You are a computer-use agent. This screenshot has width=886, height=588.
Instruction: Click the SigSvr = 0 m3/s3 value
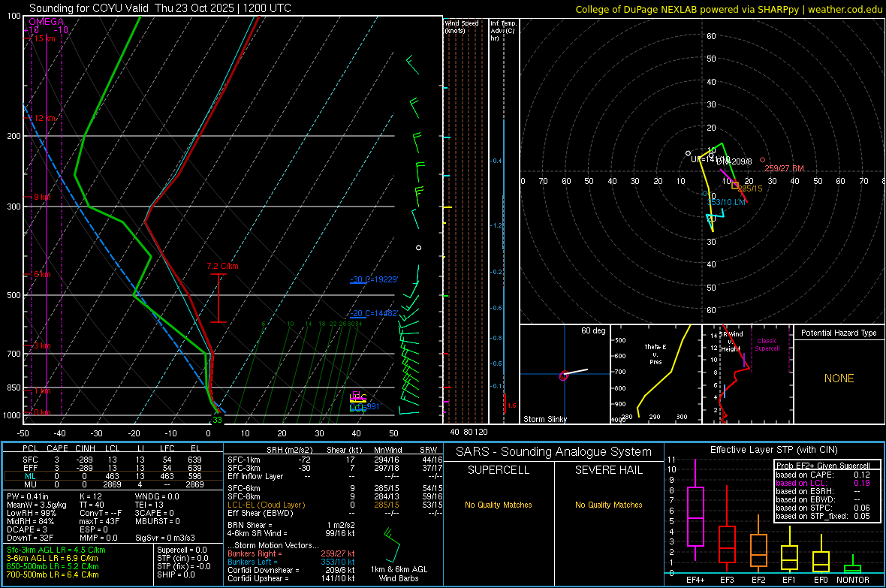(165, 538)
